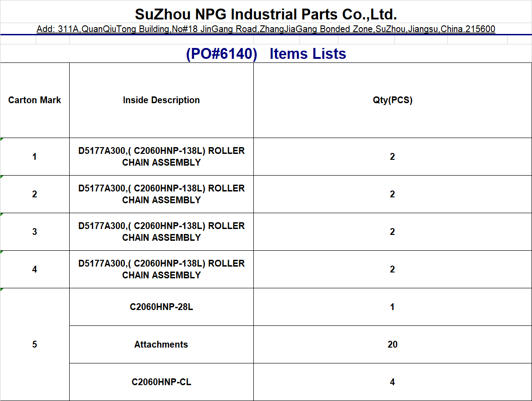The height and width of the screenshot is (401, 532).
Task: Click the underlined company address line
Action: tap(266, 29)
